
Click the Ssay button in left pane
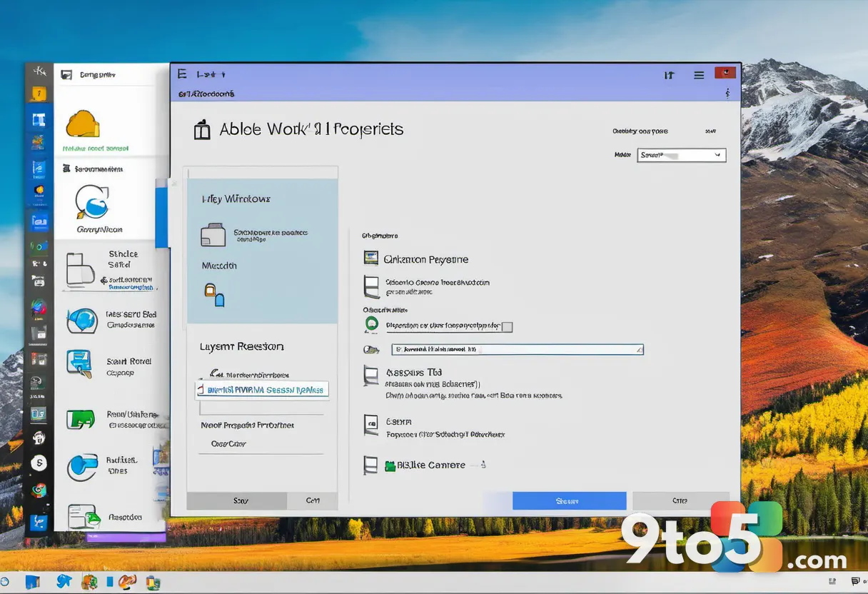pos(237,500)
